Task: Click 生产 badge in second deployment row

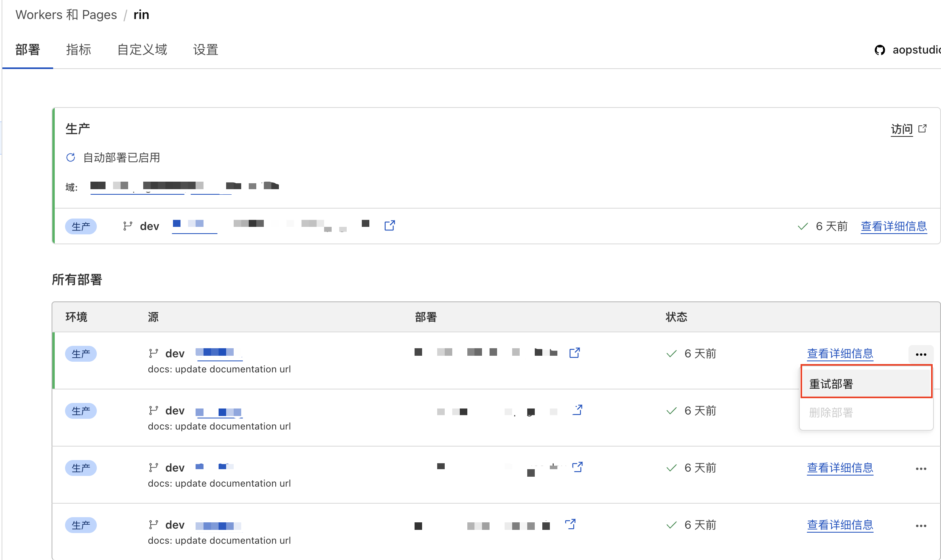Action: coord(81,411)
